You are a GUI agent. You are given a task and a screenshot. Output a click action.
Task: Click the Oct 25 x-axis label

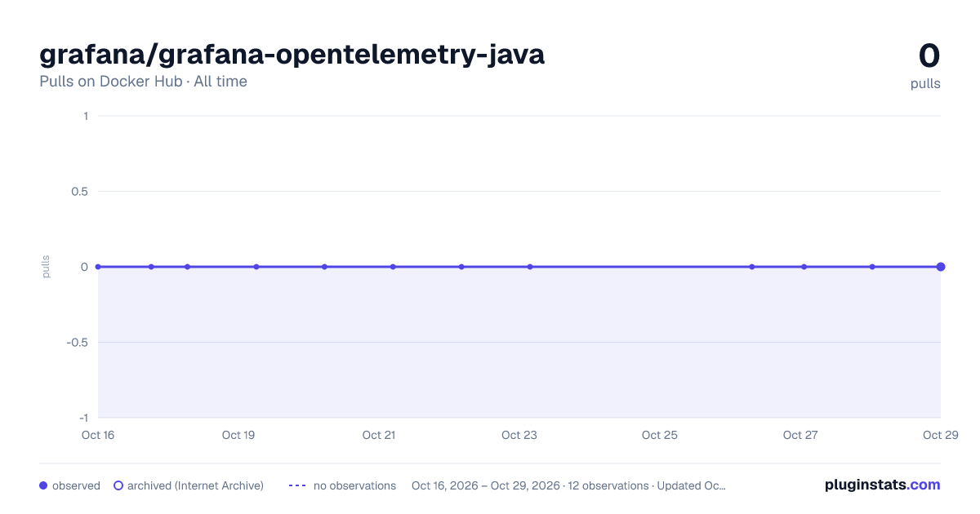(660, 435)
